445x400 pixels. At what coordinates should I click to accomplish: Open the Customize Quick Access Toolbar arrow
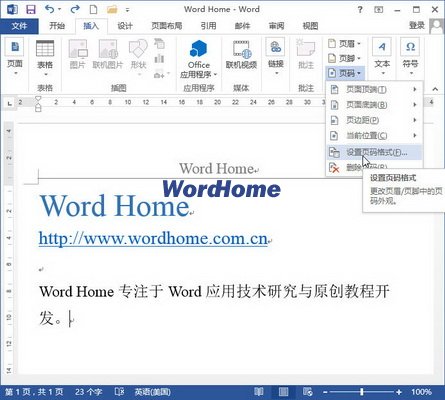point(127,10)
